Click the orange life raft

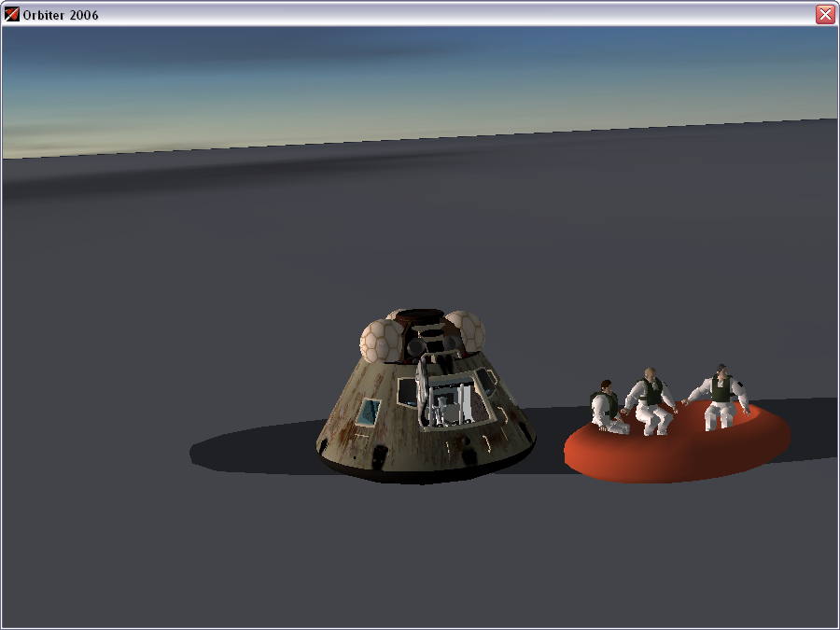677,443
